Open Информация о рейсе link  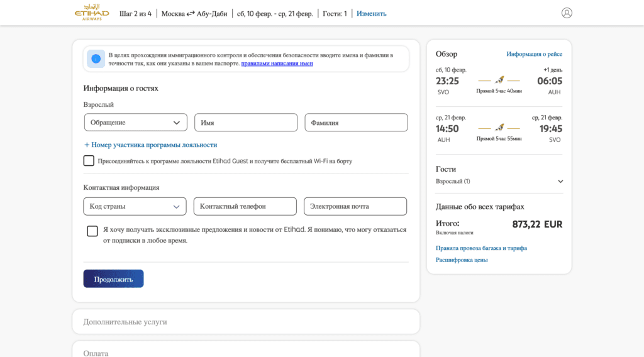click(535, 54)
